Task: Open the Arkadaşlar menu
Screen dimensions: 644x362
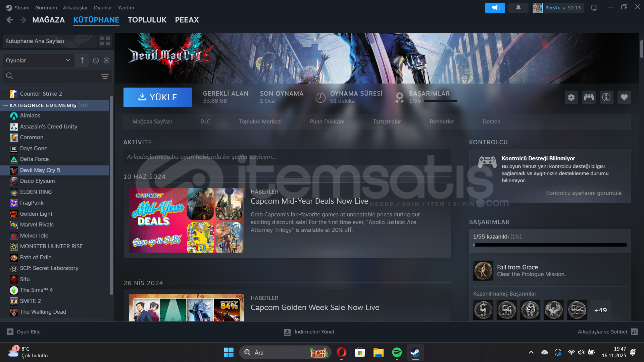Action: pos(76,8)
